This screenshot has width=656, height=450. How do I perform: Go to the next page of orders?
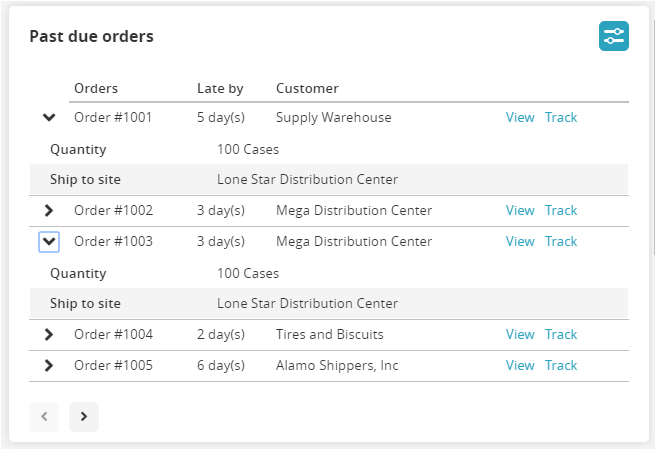pyautogui.click(x=84, y=417)
